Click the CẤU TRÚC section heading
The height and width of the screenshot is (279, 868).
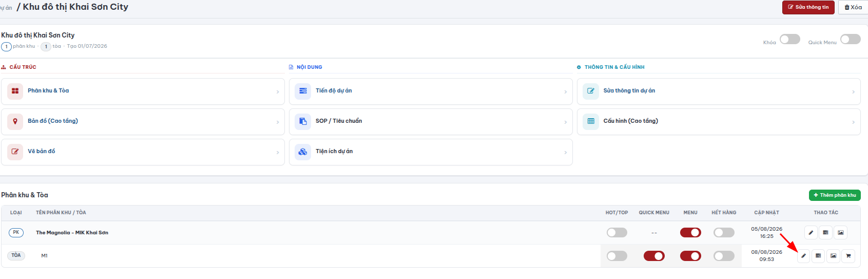click(23, 67)
